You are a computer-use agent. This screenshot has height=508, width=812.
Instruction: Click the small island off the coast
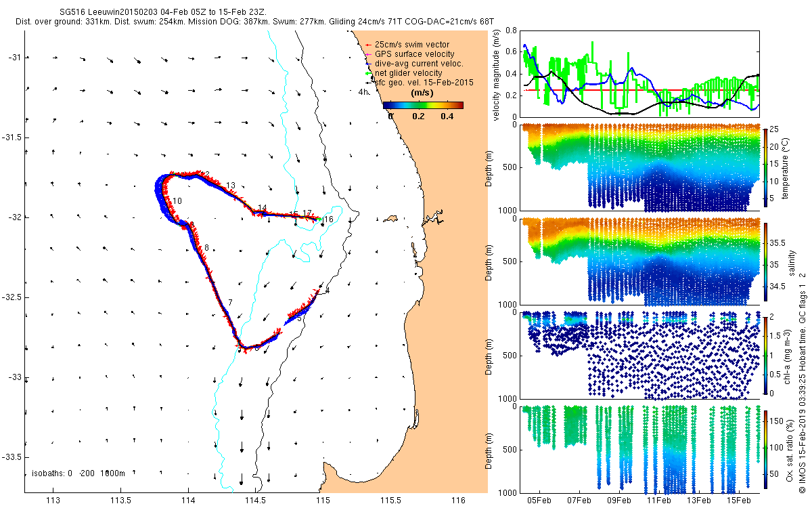[389, 219]
